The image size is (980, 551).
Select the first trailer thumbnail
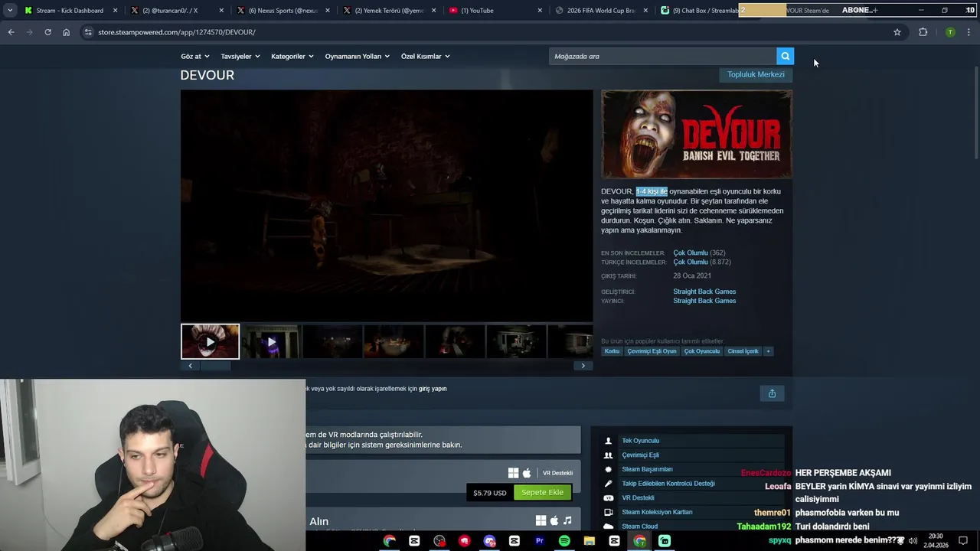(x=210, y=341)
